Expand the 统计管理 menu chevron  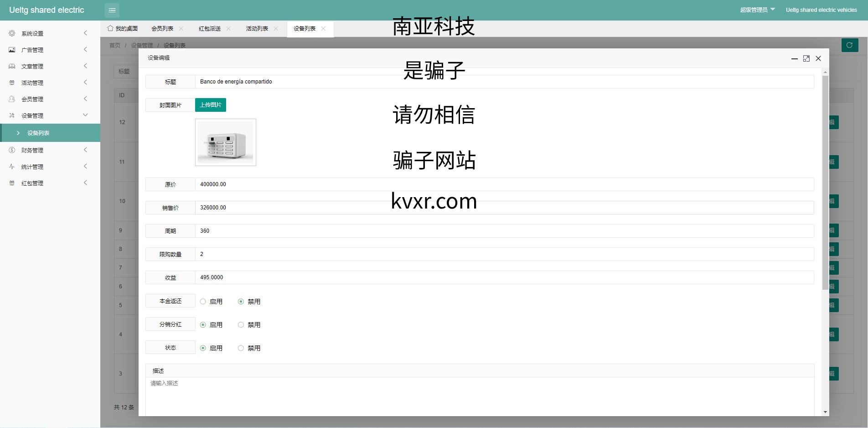(85, 166)
